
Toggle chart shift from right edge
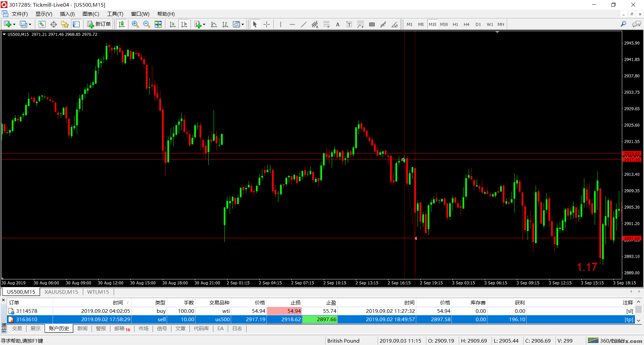(184, 24)
